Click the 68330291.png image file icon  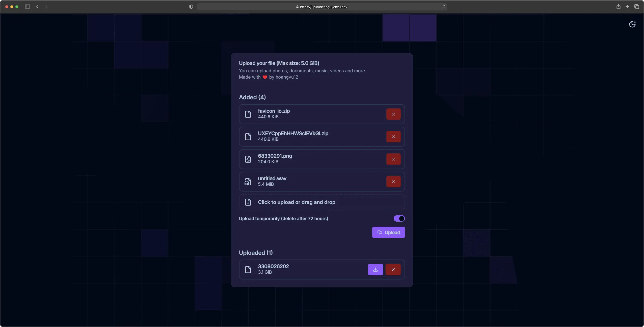248,159
